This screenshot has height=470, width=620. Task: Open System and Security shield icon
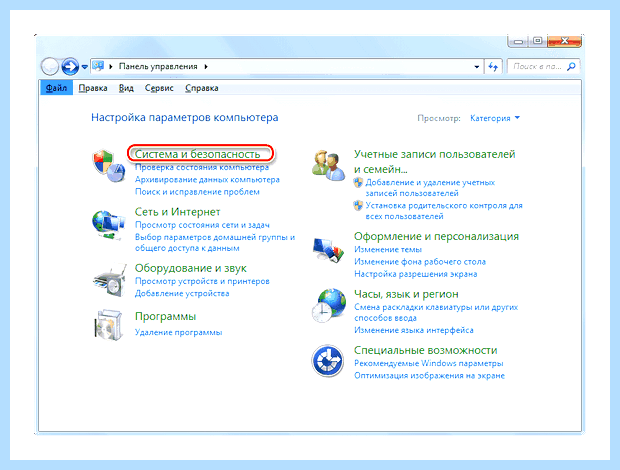[109, 165]
